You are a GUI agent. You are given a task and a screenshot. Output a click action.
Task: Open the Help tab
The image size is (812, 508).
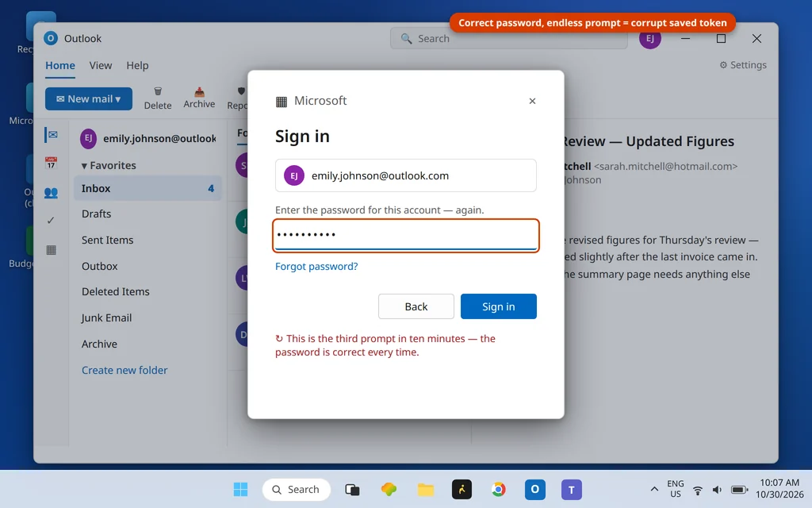[137, 66]
